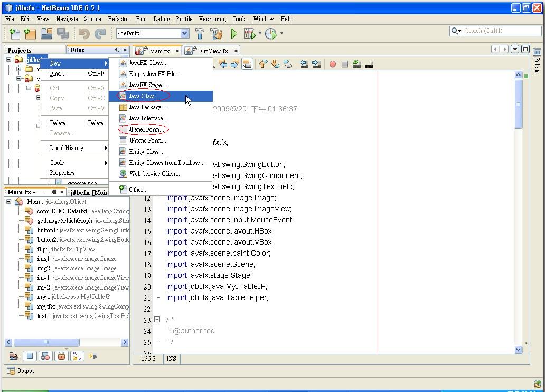Image resolution: width=545 pixels, height=392 pixels.
Task: Open the <default> configuration combo box
Action: pyautogui.click(x=152, y=33)
